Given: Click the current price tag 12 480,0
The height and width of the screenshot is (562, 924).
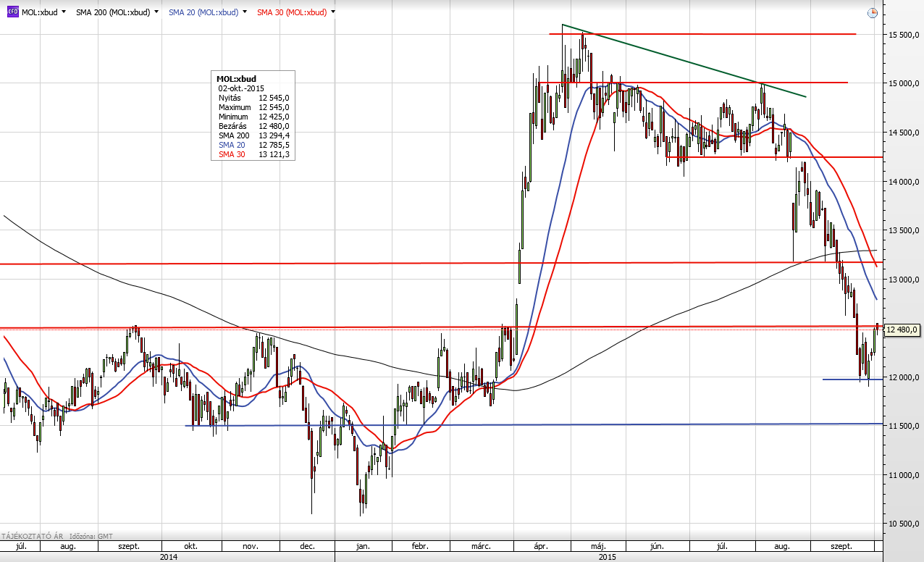Looking at the screenshot, I should [902, 330].
